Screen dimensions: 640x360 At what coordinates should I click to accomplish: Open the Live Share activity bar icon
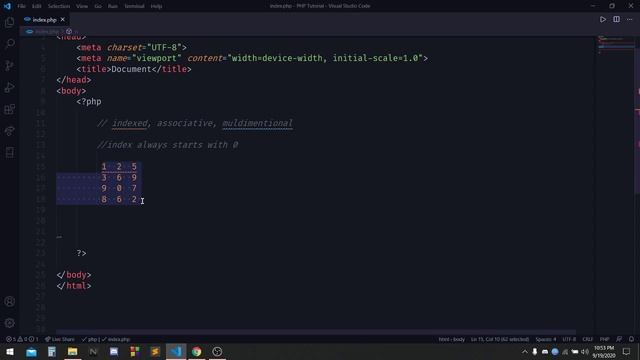click(9, 131)
